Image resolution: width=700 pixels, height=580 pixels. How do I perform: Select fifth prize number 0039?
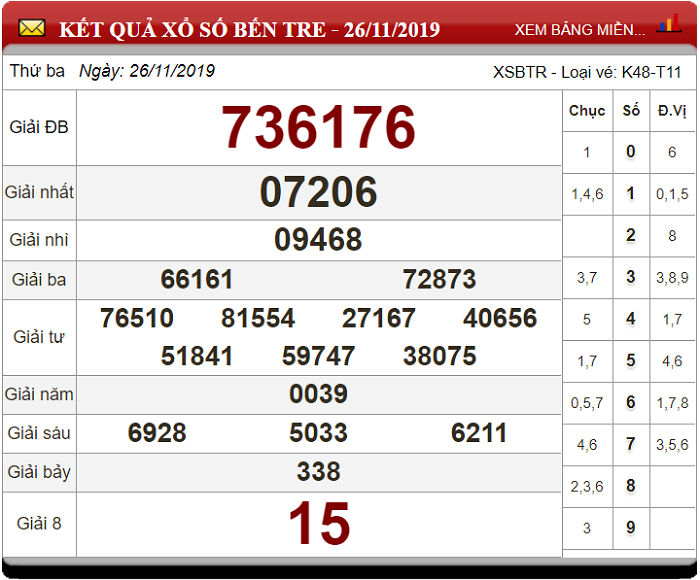point(319,394)
